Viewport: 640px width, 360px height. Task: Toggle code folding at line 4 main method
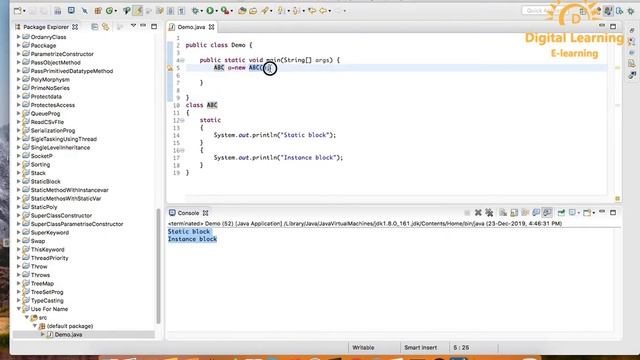(182, 60)
